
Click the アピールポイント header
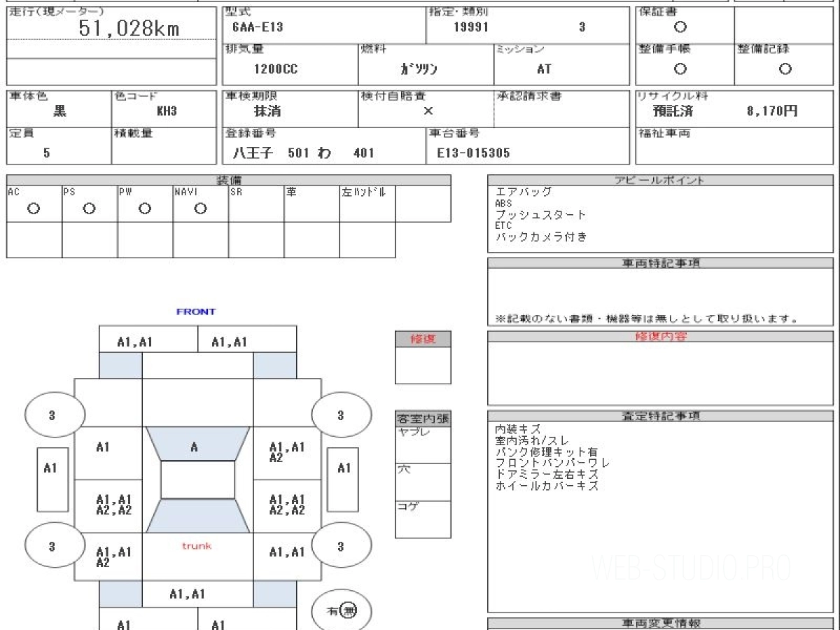pyautogui.click(x=659, y=180)
